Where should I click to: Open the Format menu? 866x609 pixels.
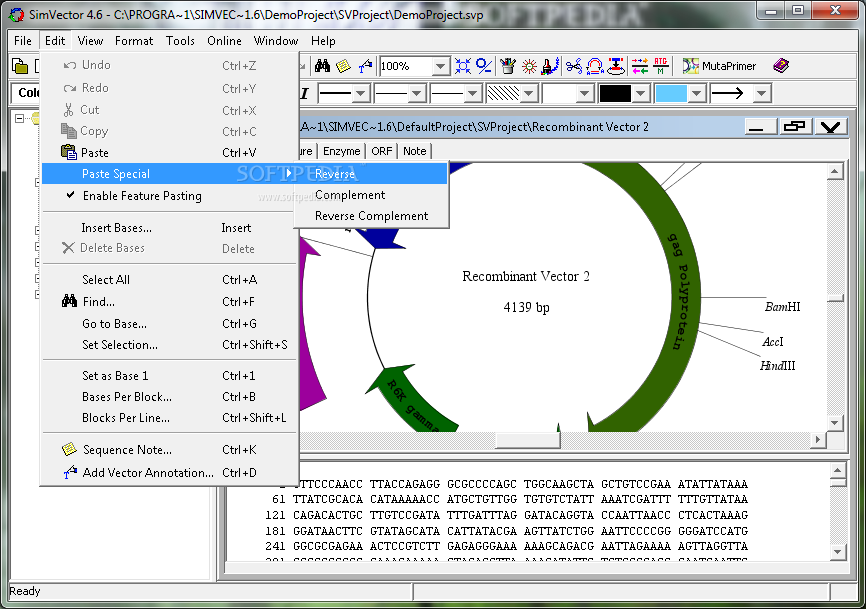click(x=134, y=41)
